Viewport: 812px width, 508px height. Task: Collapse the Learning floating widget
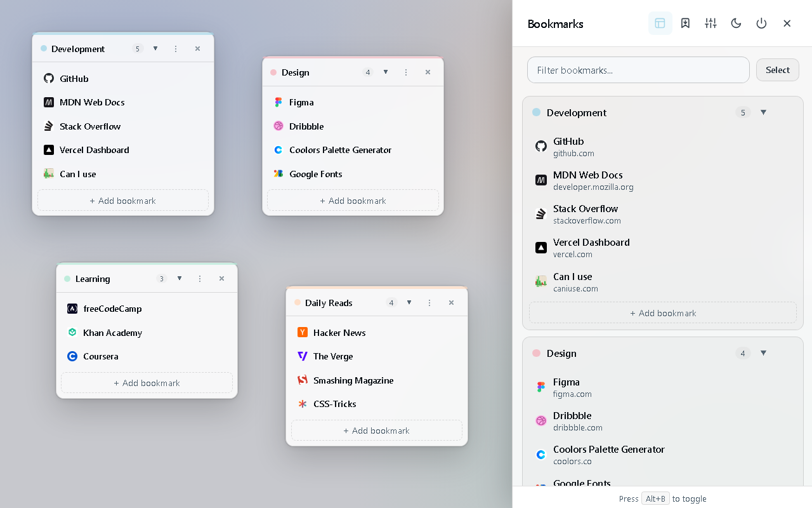180,279
